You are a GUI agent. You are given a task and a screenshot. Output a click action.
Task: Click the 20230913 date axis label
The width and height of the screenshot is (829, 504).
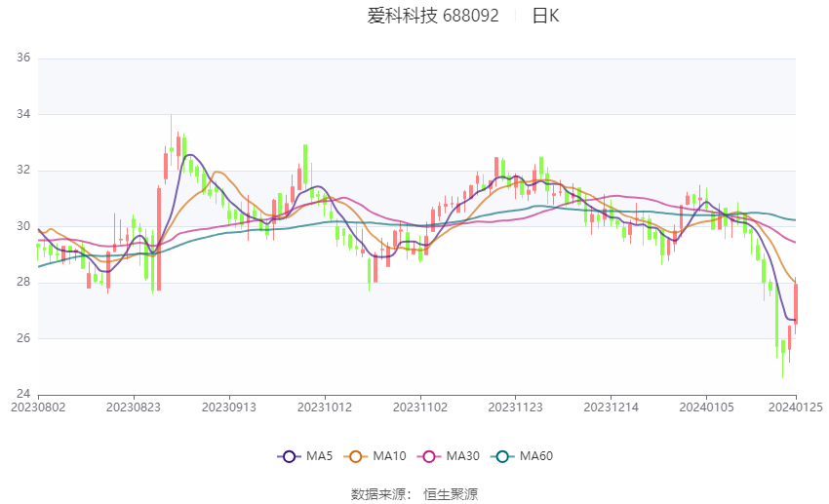(x=229, y=407)
